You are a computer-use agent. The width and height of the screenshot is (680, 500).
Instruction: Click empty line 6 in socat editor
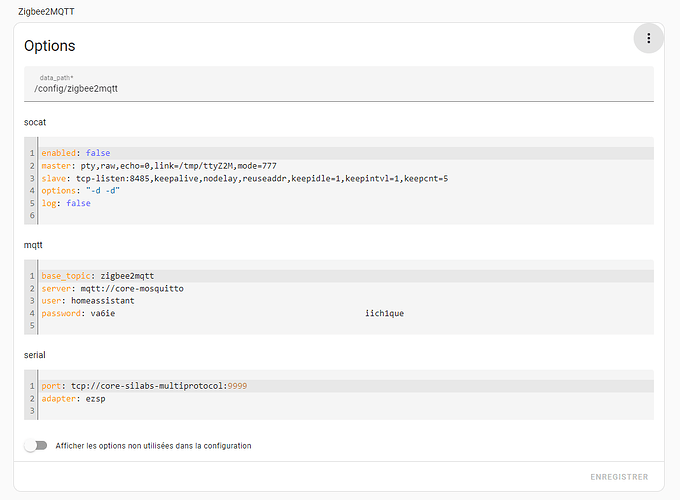point(347,216)
